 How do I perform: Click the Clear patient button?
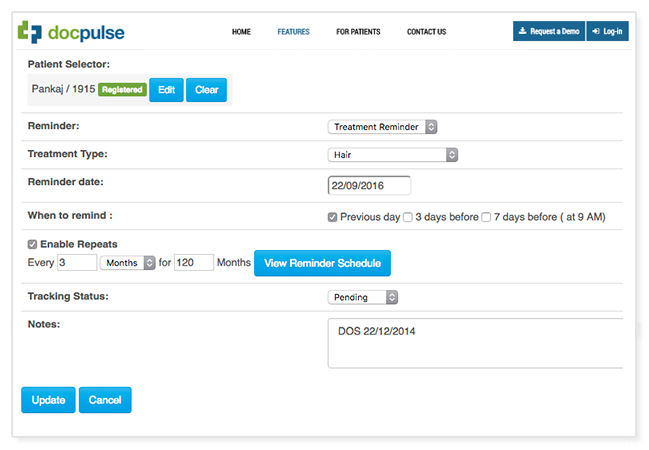[207, 90]
